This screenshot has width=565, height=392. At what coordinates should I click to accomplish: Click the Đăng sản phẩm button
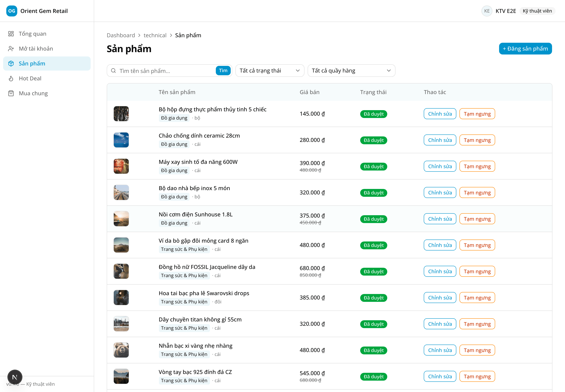[x=525, y=49]
